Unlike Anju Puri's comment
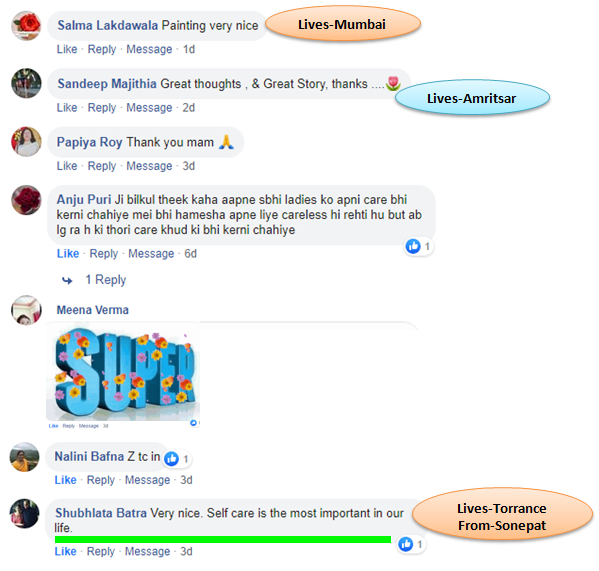 (x=68, y=254)
